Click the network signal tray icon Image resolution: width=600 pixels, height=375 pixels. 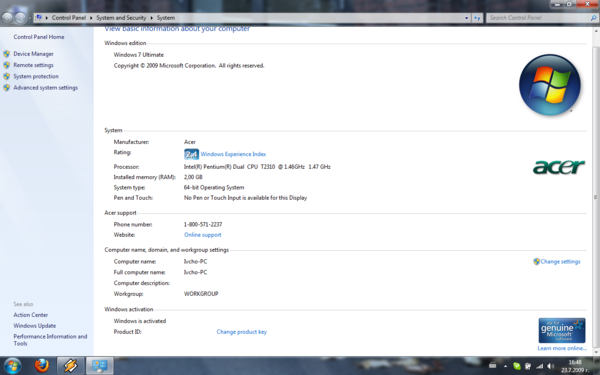[540, 366]
